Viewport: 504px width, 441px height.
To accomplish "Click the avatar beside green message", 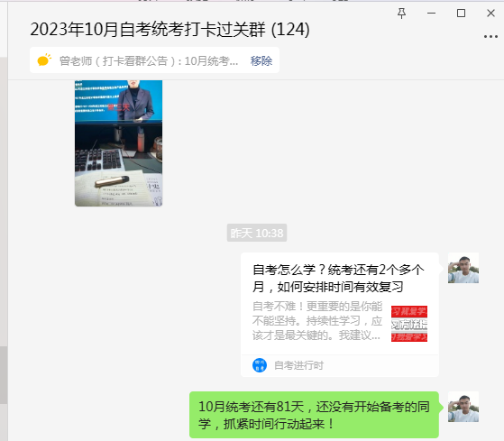I will point(463,407).
